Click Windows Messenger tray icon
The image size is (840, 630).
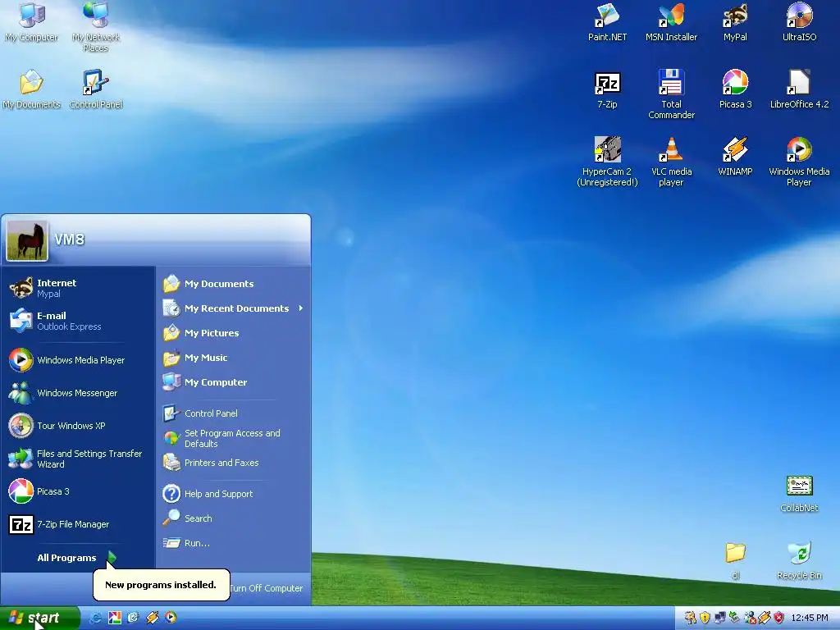pos(750,618)
